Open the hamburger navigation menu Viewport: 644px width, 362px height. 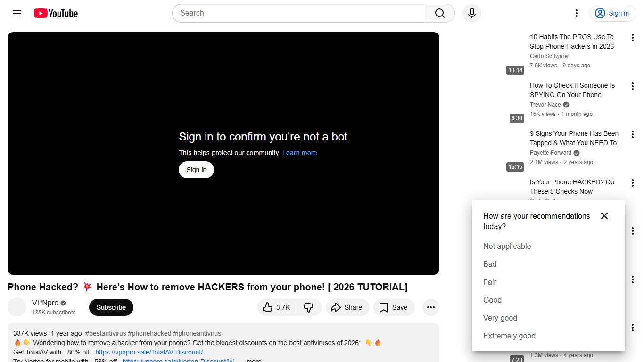click(17, 13)
